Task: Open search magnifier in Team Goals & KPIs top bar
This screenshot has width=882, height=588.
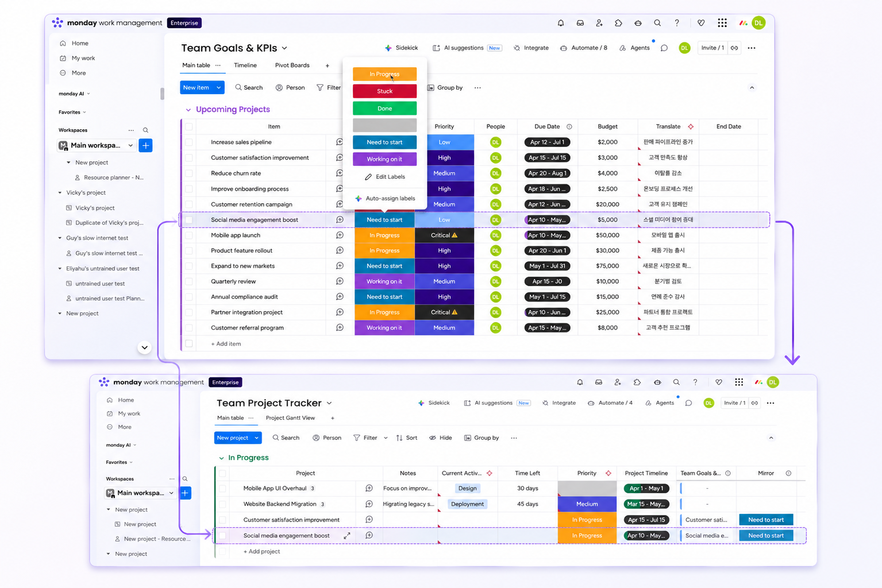Action: point(657,23)
